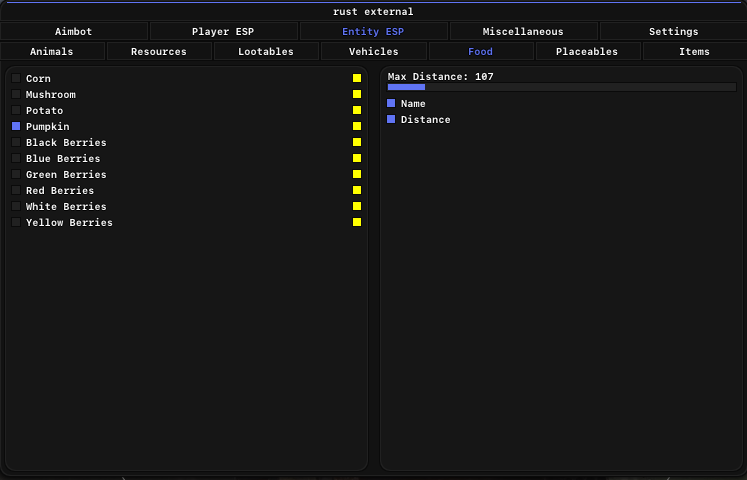Open the Corn yellow color swatch
This screenshot has height=480, width=747.
[x=357, y=78]
